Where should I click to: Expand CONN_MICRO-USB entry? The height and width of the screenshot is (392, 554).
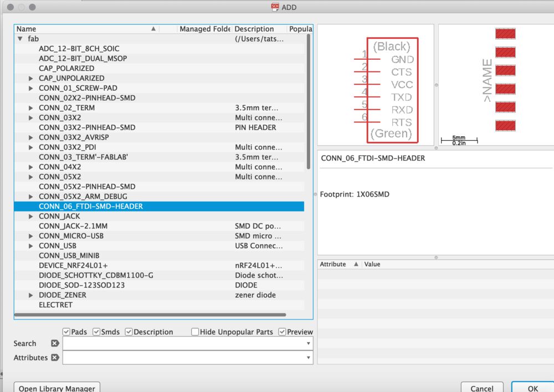click(30, 236)
